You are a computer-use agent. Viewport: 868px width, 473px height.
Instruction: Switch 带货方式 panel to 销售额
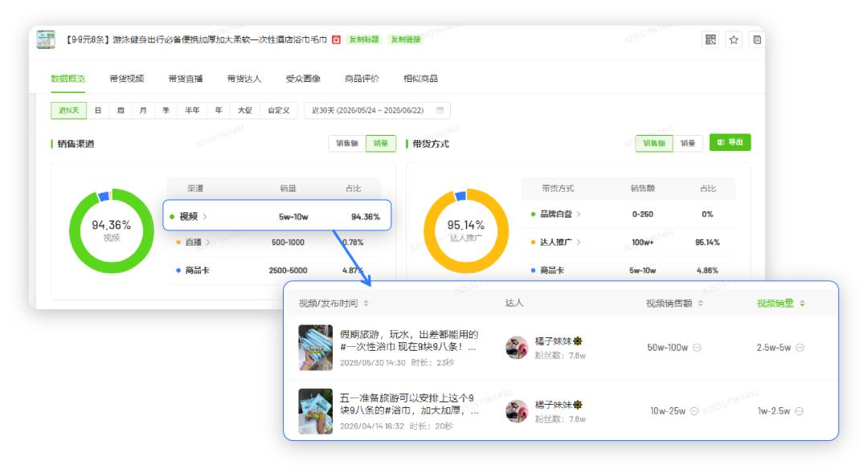coord(653,143)
